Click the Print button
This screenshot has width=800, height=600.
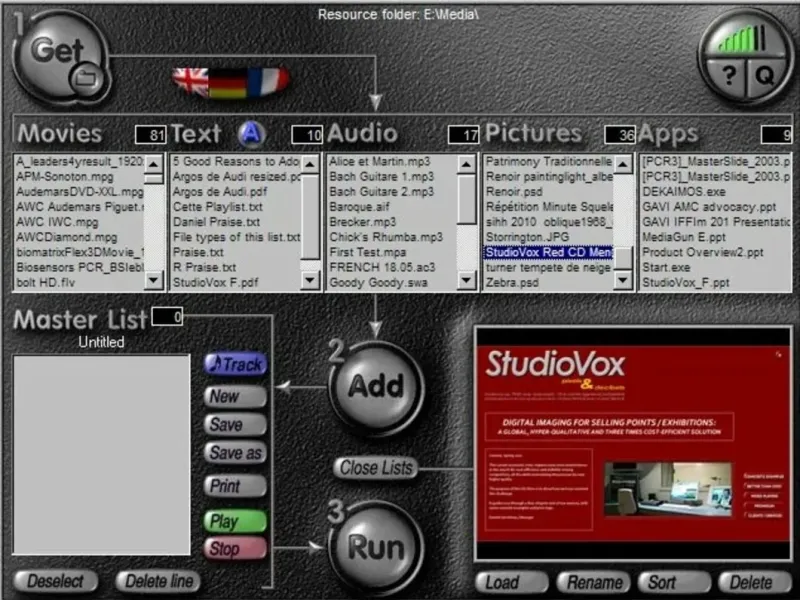point(236,486)
